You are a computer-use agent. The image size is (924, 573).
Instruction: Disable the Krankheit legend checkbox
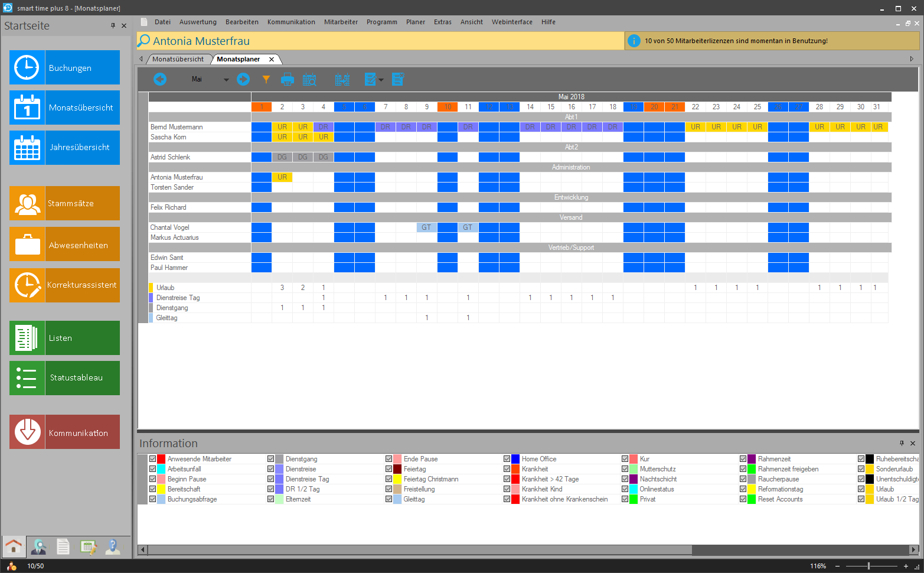(507, 469)
